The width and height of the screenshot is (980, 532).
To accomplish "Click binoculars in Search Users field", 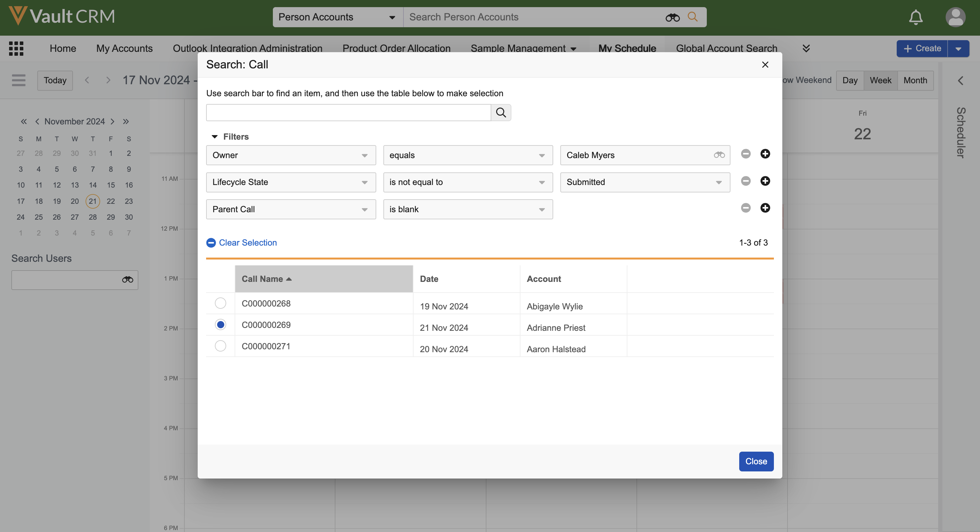I will 127,280.
